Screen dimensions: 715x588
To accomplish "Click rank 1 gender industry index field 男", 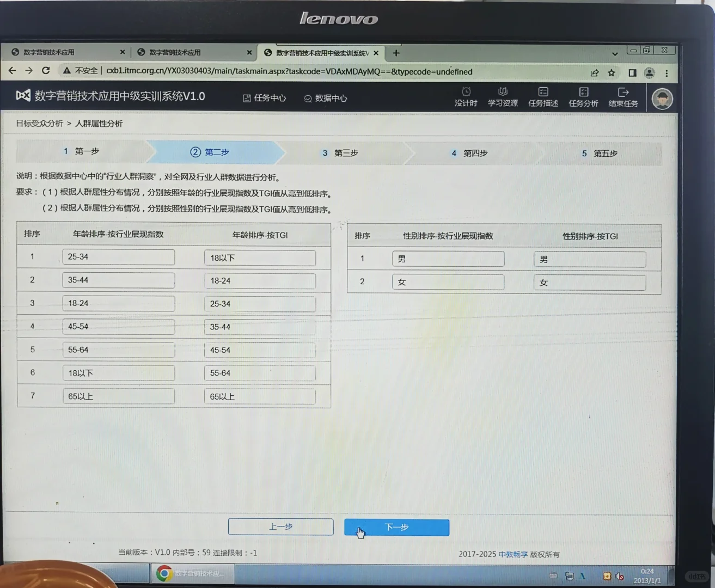I will click(448, 259).
